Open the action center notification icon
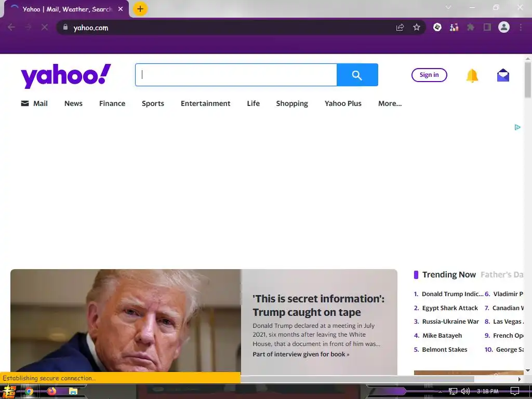Image resolution: width=532 pixels, height=399 pixels. point(515,392)
